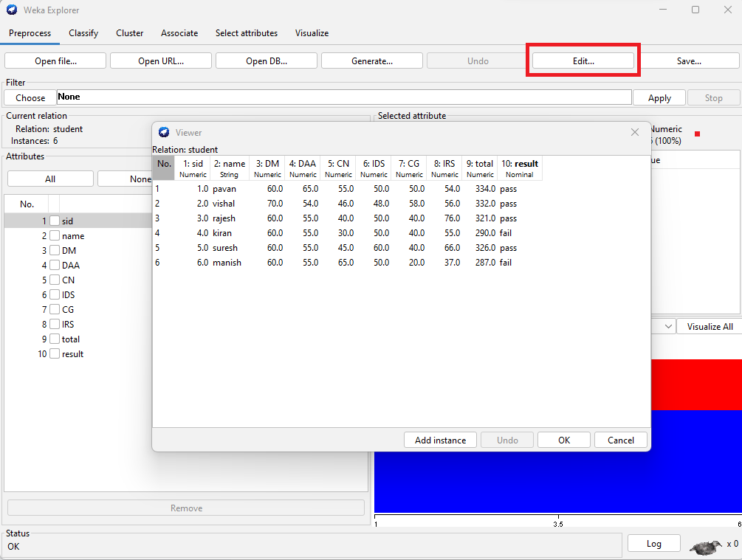Click the 290.0 total cell
This screenshot has width=742, height=560.
pos(480,232)
